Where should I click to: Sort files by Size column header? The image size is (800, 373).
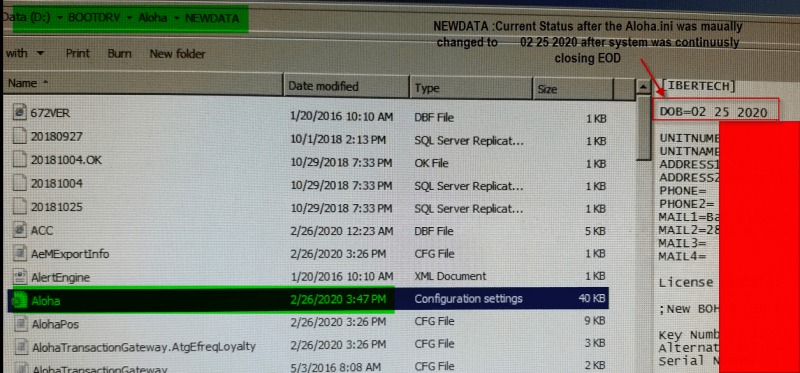pyautogui.click(x=573, y=89)
